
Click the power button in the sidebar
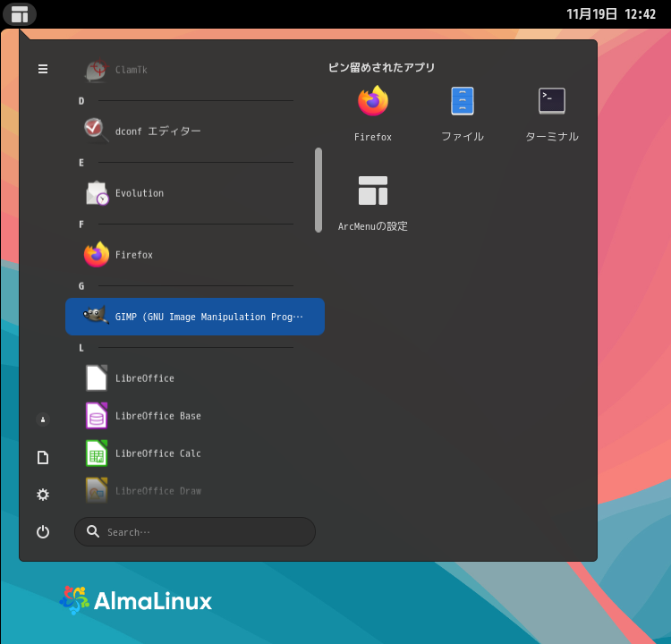click(43, 532)
